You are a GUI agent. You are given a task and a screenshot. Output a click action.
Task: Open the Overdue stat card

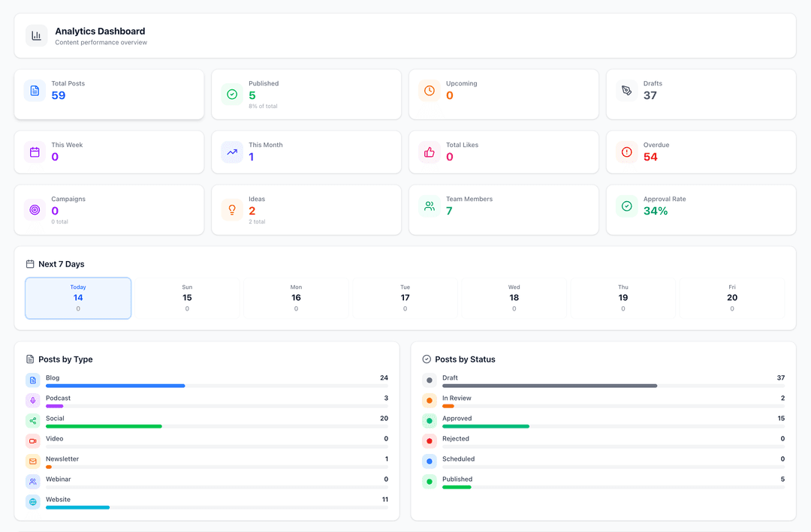tap(701, 152)
